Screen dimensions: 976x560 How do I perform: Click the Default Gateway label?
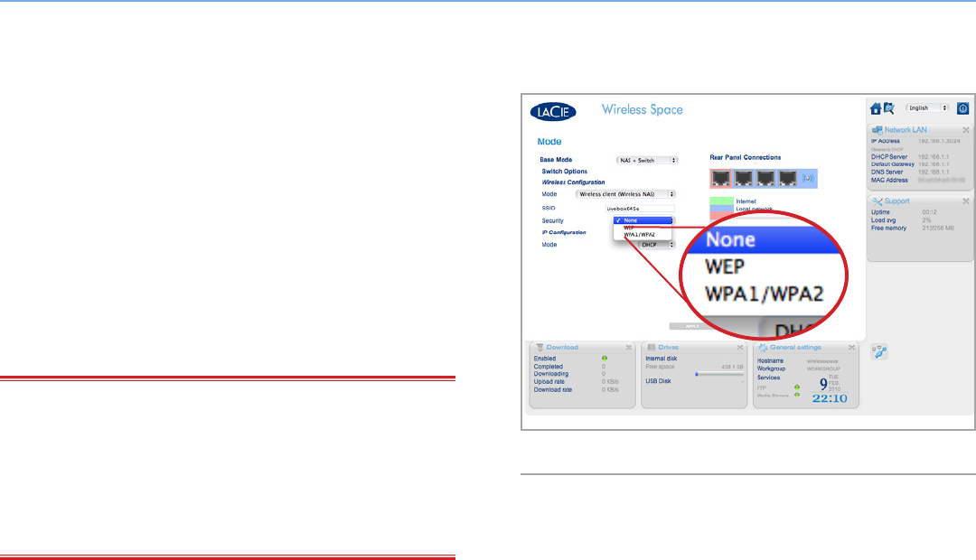click(x=893, y=164)
